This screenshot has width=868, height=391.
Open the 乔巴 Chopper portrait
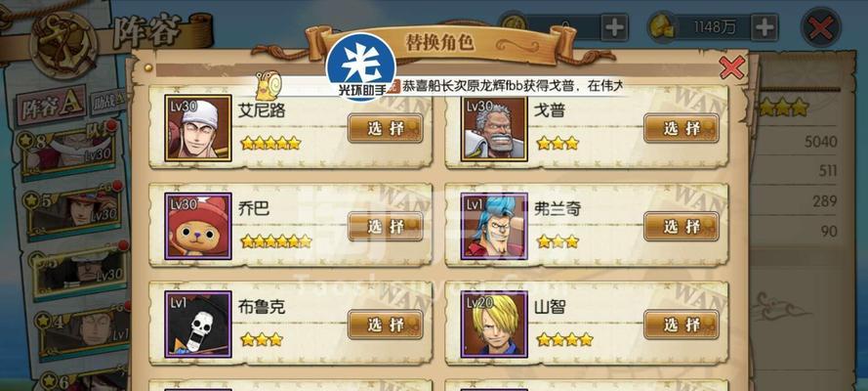coord(198,226)
